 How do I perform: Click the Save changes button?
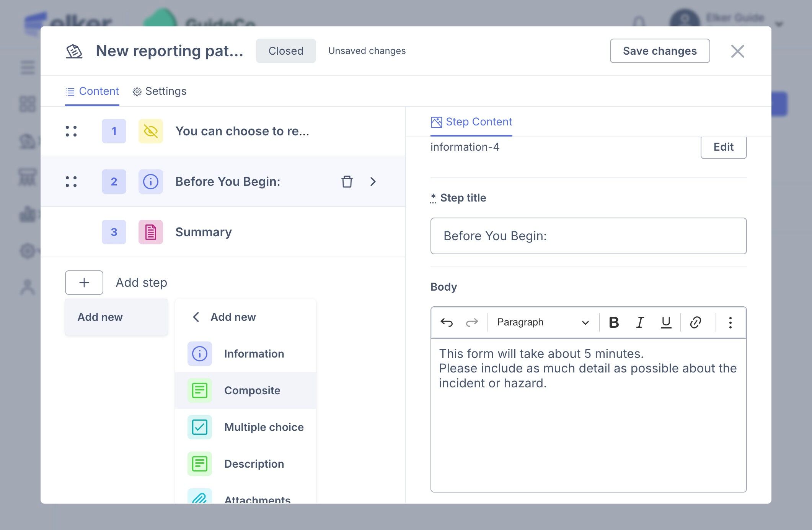(660, 51)
